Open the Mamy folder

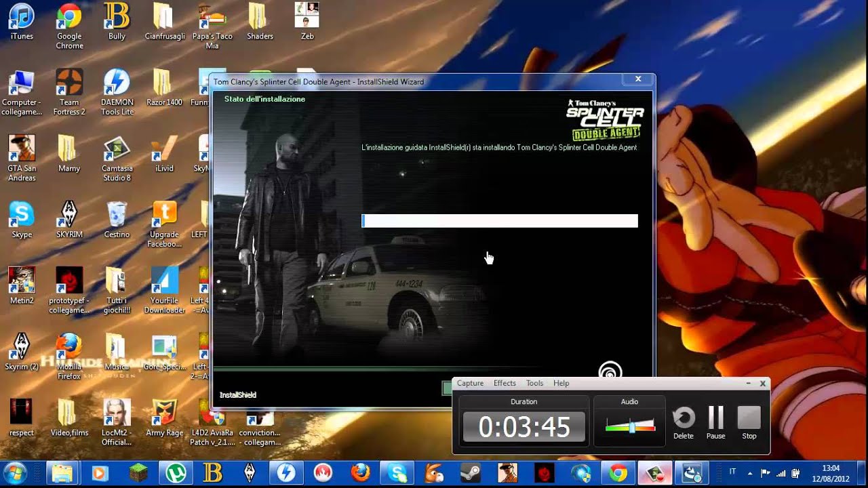point(69,153)
